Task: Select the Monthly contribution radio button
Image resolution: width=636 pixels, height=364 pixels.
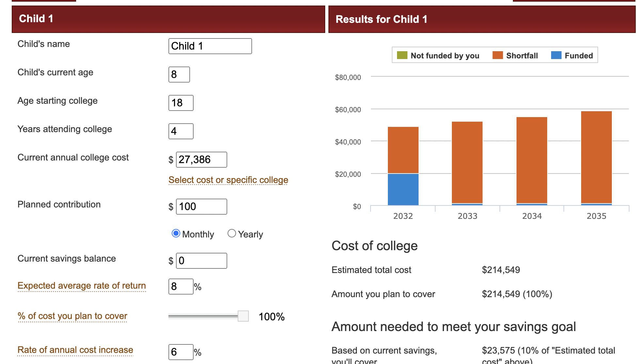Action: pos(176,234)
